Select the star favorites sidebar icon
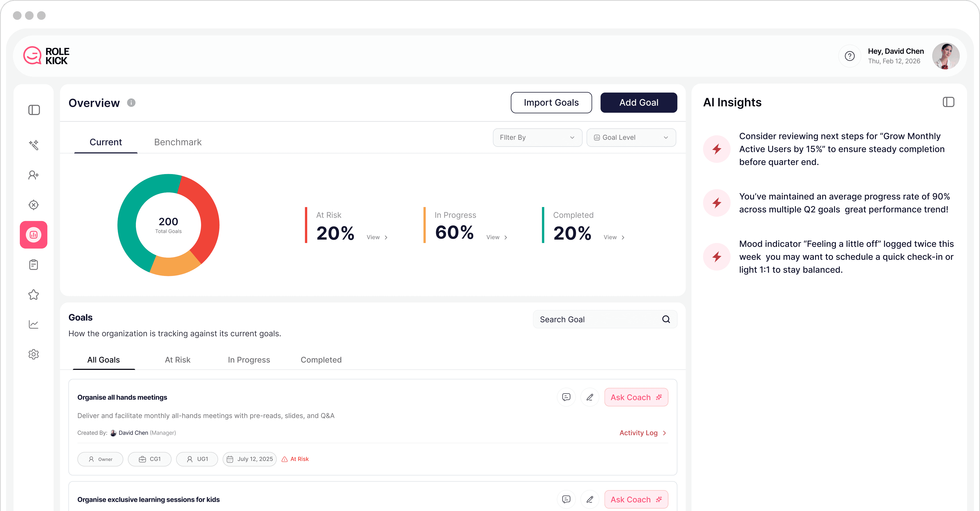Viewport: 980px width, 511px height. (x=34, y=294)
